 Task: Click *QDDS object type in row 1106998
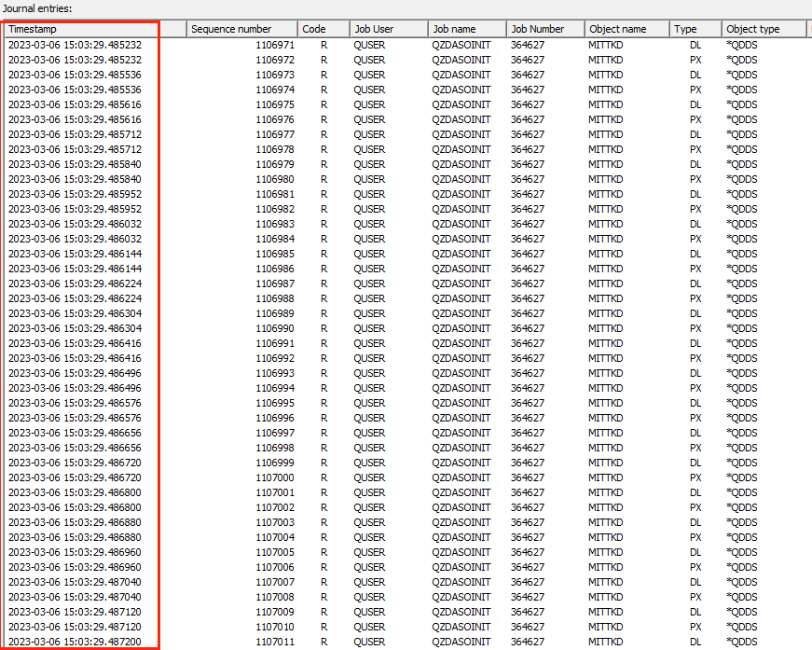[742, 448]
